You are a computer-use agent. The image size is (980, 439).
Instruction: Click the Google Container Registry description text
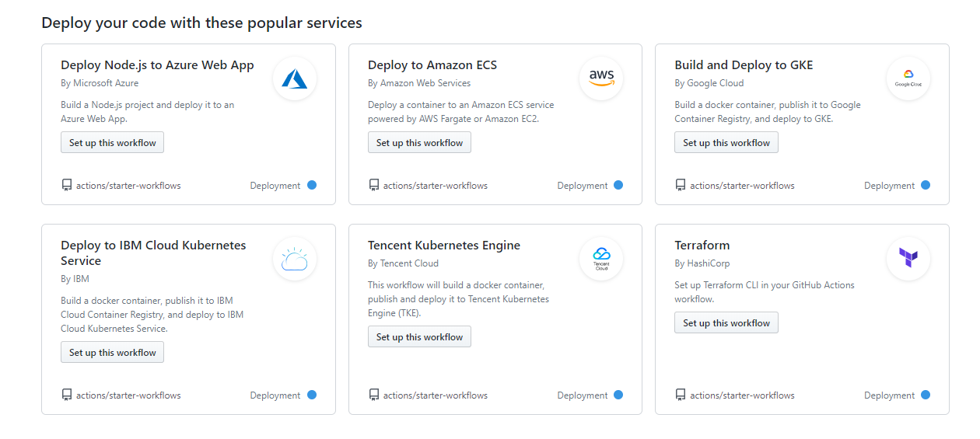[x=768, y=112]
